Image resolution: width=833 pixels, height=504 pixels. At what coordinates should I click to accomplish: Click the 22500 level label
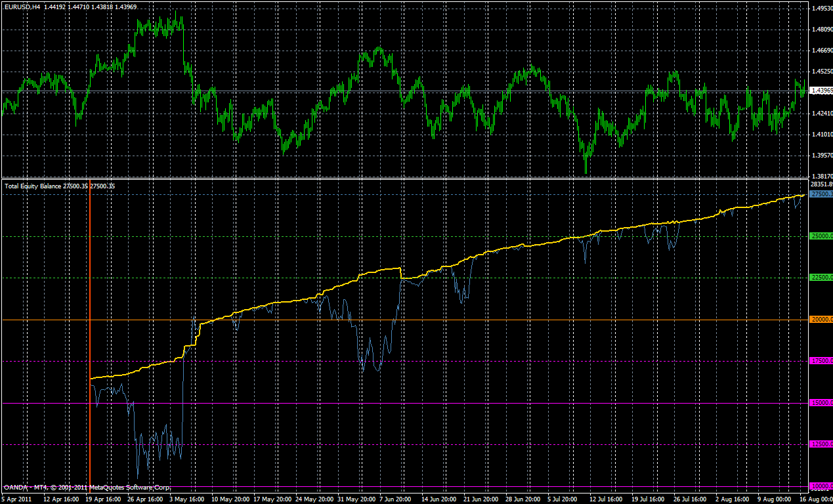[822, 278]
